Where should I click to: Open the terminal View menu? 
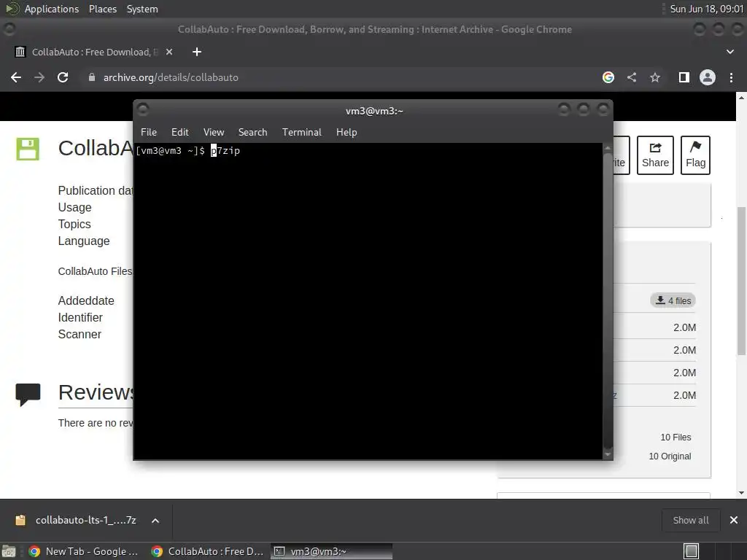pyautogui.click(x=214, y=133)
